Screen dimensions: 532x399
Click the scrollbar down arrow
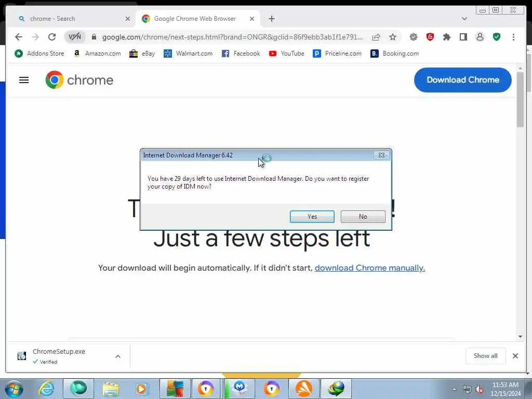[520, 337]
